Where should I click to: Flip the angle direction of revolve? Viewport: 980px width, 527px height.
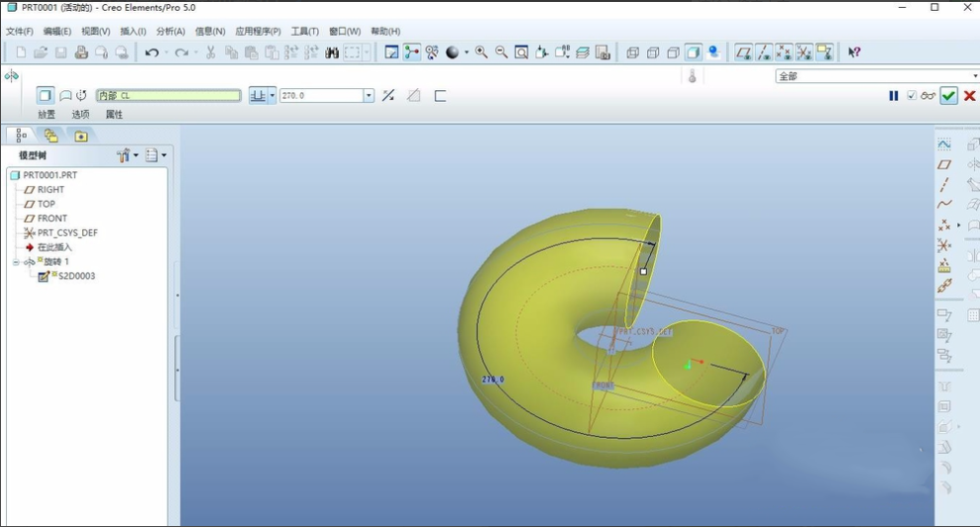(x=388, y=96)
